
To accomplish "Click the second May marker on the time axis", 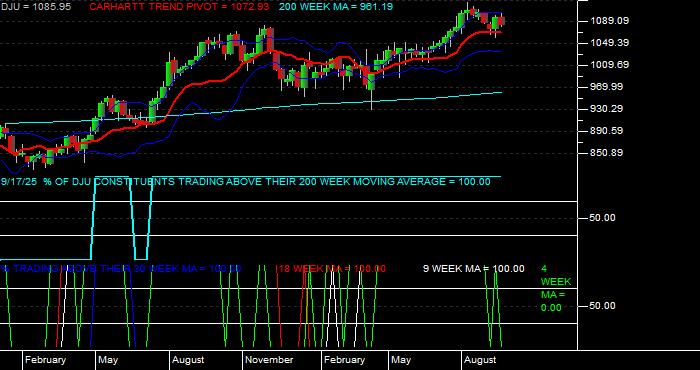I will pyautogui.click(x=401, y=360).
